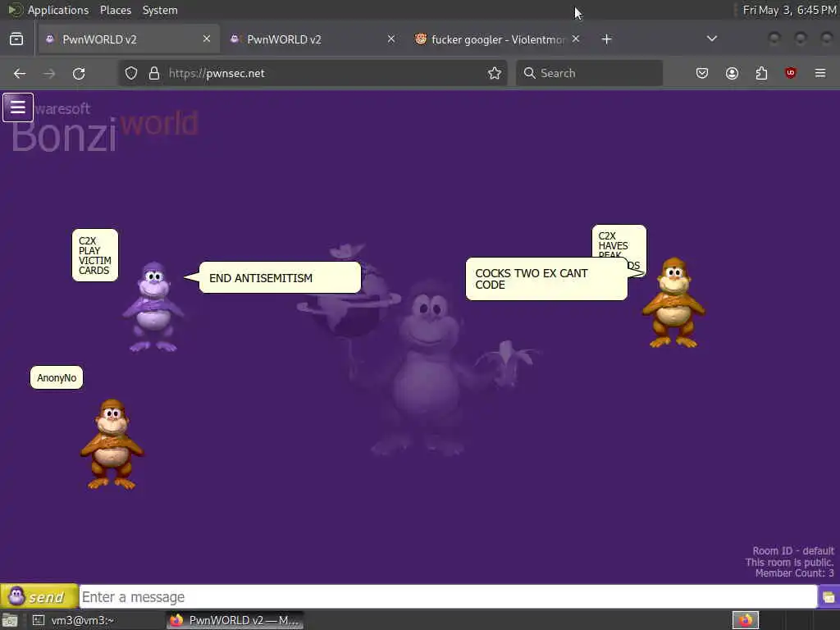Send the chat message

[x=39, y=596]
